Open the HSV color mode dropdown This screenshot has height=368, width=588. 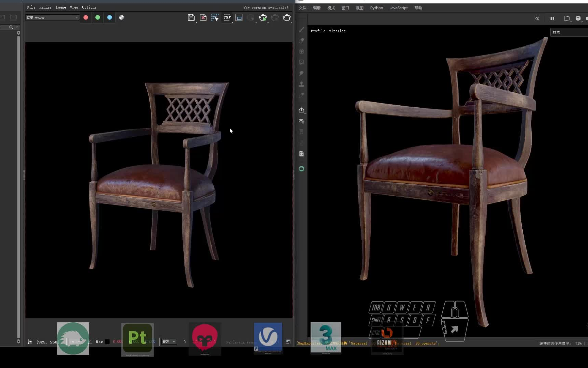(x=169, y=342)
